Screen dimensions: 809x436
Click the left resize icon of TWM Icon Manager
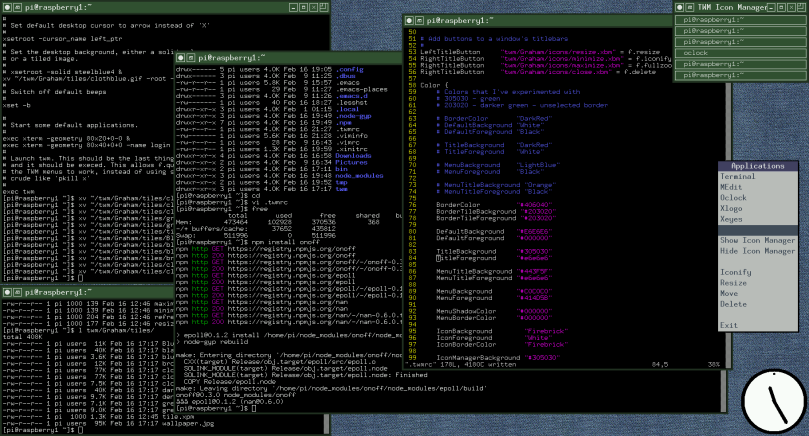click(690, 7)
